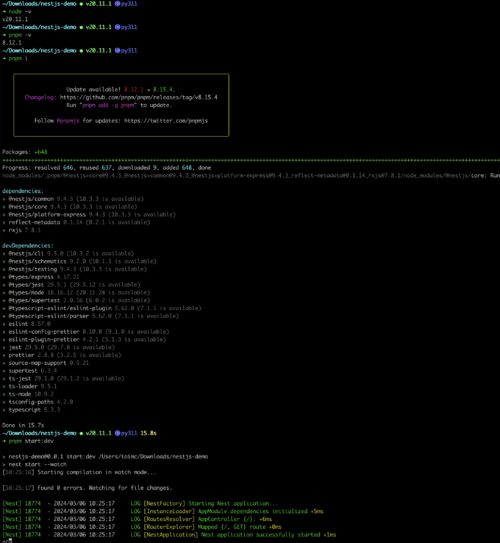Click the "jest 29.5.0" entry
This screenshot has width=500, height=543.
[x=59, y=347]
